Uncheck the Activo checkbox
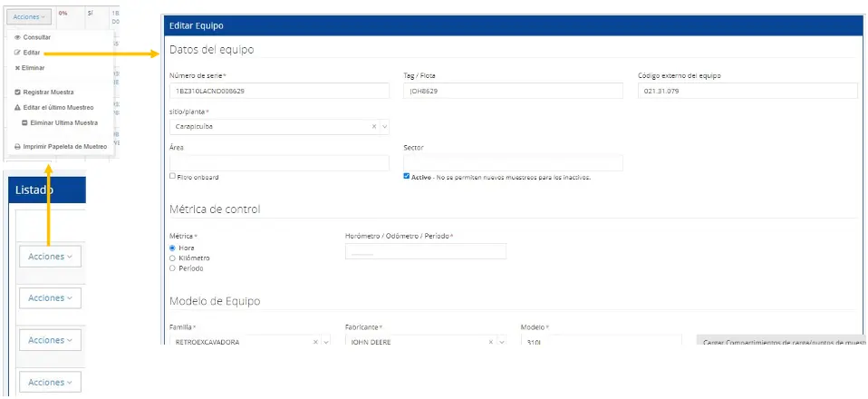This screenshot has width=868, height=399. [x=407, y=176]
